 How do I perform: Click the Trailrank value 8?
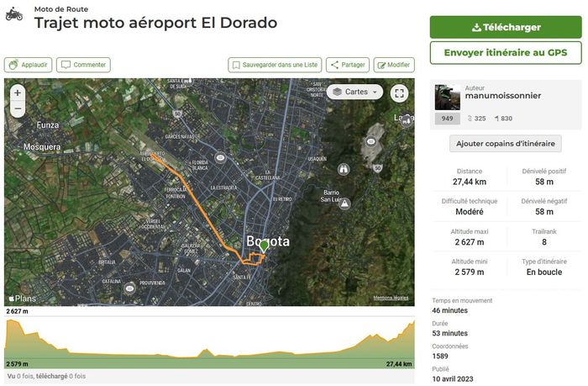[543, 242]
